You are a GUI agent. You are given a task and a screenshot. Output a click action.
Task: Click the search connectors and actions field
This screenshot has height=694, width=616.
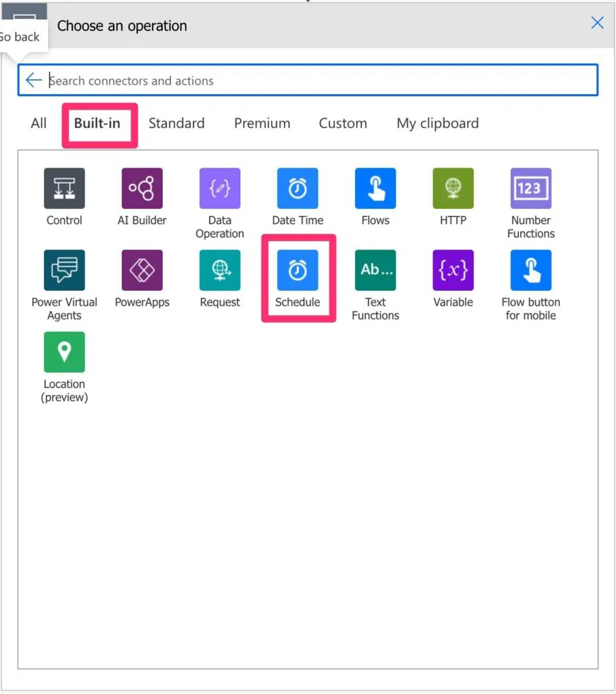(x=315, y=81)
